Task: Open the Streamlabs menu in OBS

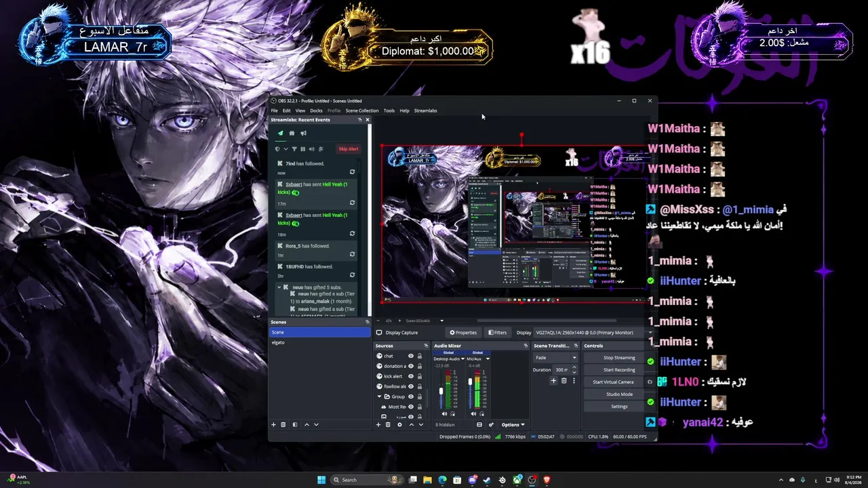Action: point(426,110)
